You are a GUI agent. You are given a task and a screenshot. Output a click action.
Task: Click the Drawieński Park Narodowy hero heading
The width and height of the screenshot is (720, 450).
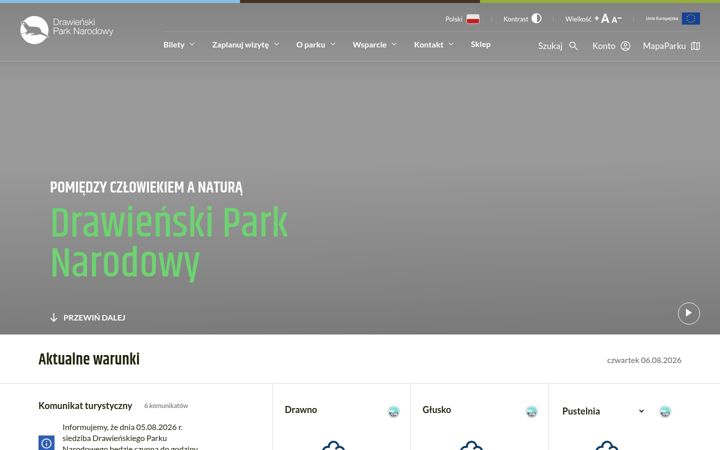pos(169,243)
